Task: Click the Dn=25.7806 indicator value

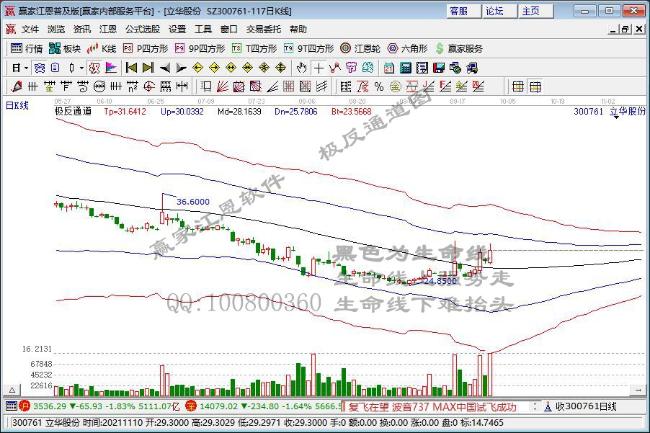Action: 296,111
